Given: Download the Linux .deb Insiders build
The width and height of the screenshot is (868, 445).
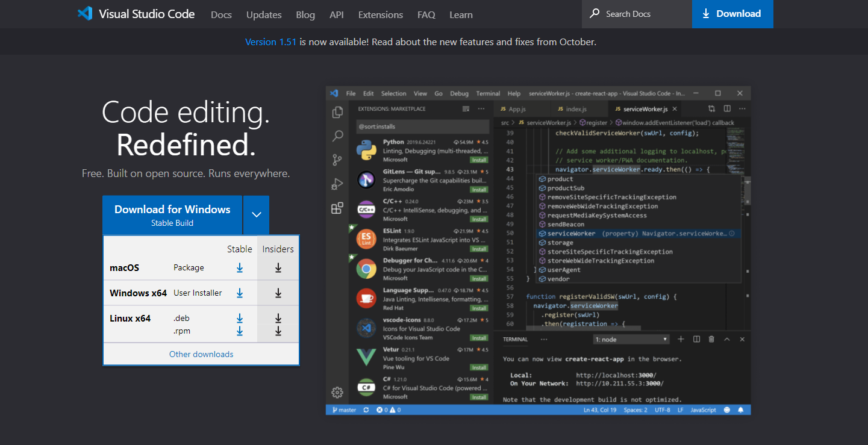Looking at the screenshot, I should point(278,319).
